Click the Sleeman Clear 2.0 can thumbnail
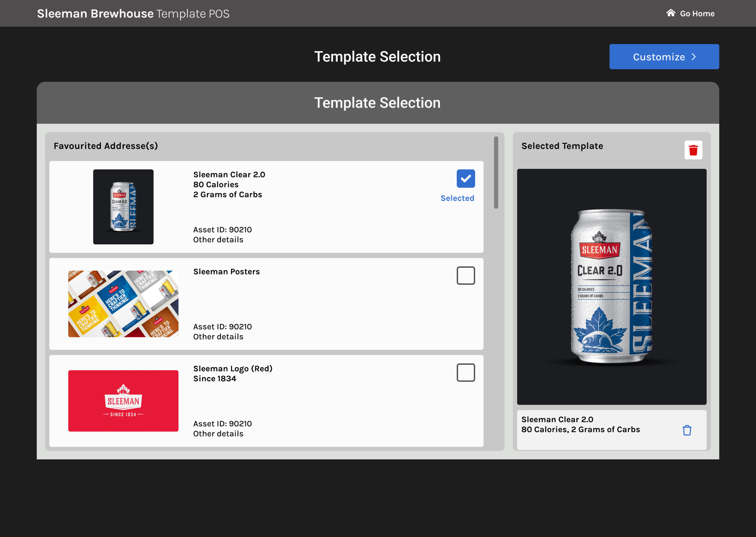 123,207
